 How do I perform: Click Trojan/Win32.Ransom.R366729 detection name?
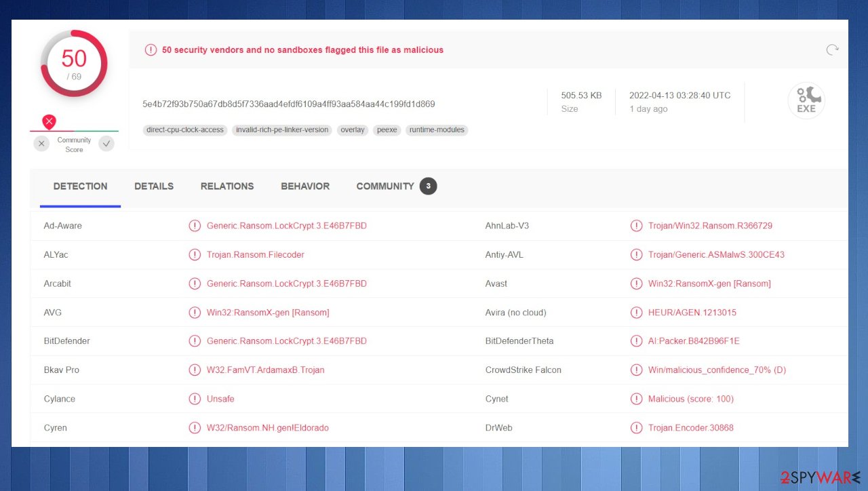(x=710, y=226)
